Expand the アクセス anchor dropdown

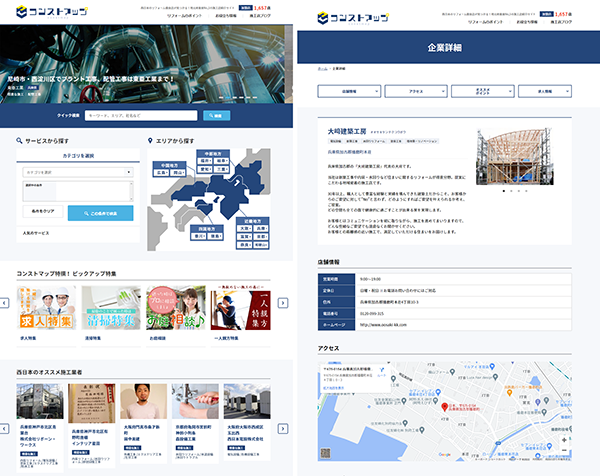pyautogui.click(x=416, y=90)
